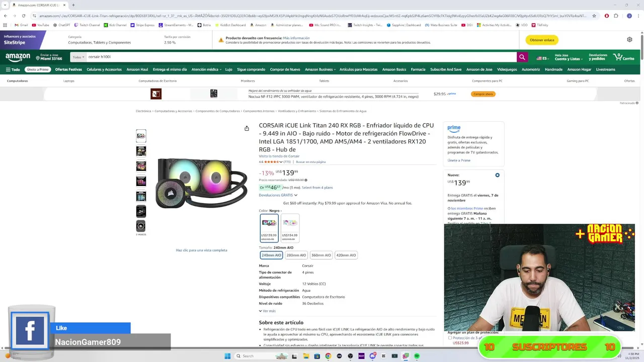Launch Spotify from taskbar
Image resolution: width=644 pixels, height=362 pixels.
click(x=417, y=356)
